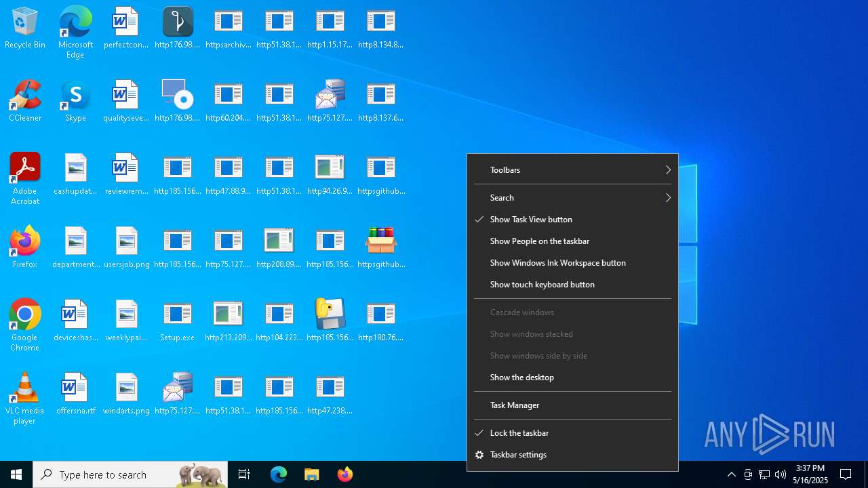868x488 pixels.
Task: Launch Edge from the taskbar
Action: [279, 474]
